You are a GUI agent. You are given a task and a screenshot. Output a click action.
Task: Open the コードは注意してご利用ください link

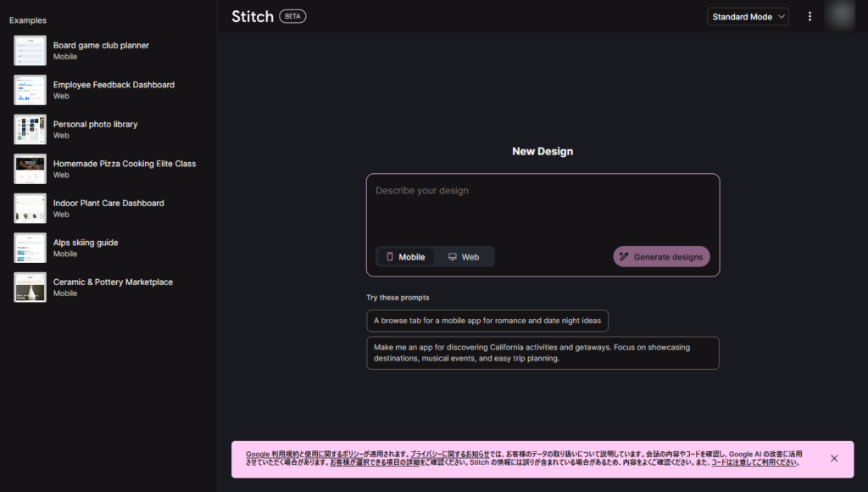[x=754, y=462]
